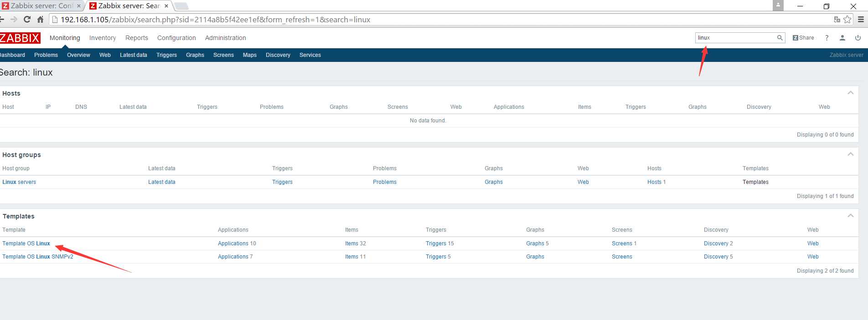Viewport: 868px width, 320px height.
Task: Switch to the first Zabbix browser tab
Action: (x=41, y=6)
